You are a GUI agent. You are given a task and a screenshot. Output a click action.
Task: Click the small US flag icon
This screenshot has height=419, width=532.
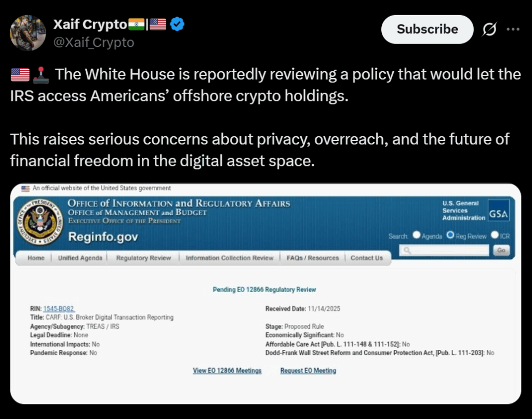coord(25,188)
